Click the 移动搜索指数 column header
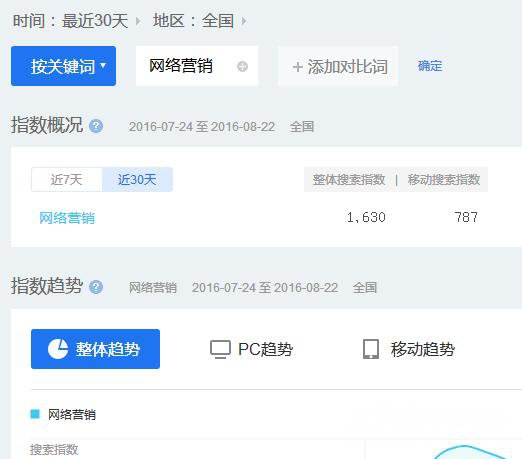 tap(444, 179)
